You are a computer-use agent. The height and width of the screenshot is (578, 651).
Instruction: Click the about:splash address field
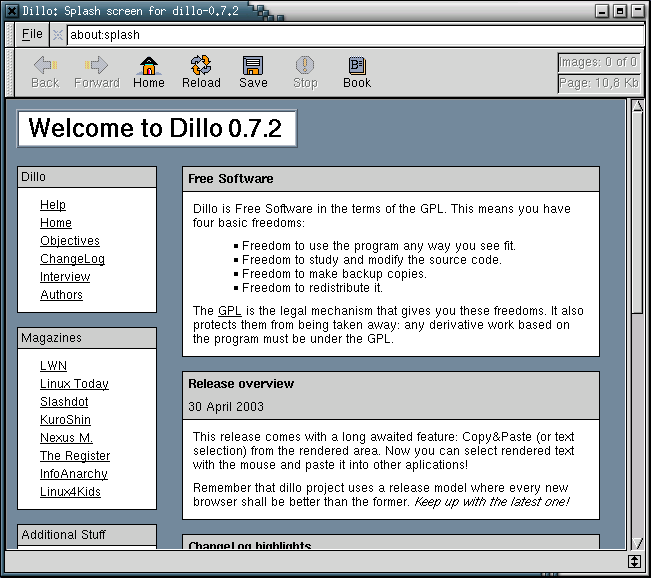pos(350,35)
